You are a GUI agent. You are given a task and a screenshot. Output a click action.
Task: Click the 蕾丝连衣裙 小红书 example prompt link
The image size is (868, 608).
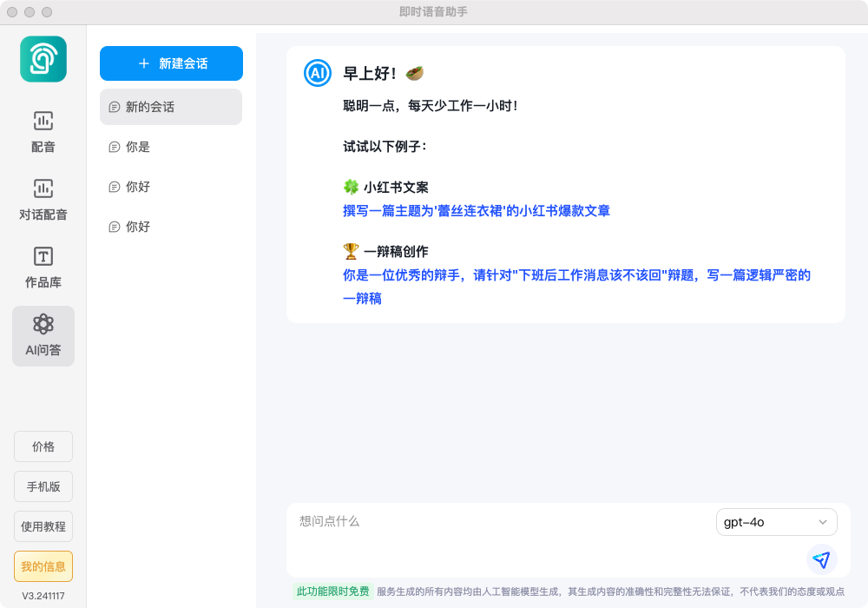[x=476, y=210]
